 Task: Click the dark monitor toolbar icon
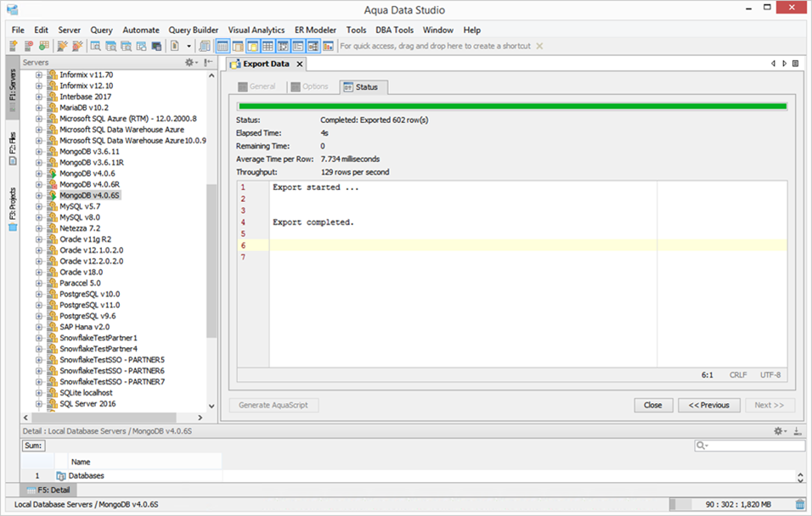pos(156,46)
